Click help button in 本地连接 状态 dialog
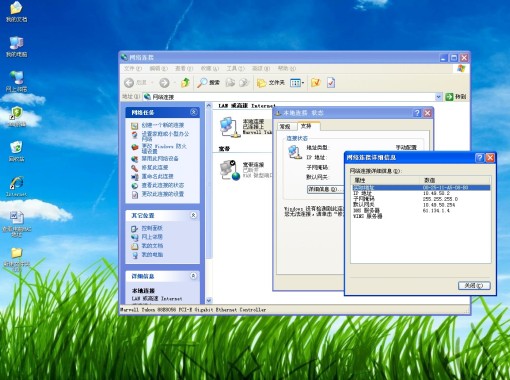The width and height of the screenshot is (510, 380). [x=417, y=113]
